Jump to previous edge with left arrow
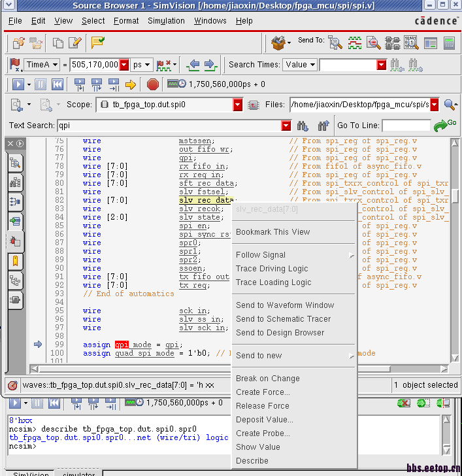This screenshot has width=462, height=476. [x=193, y=65]
